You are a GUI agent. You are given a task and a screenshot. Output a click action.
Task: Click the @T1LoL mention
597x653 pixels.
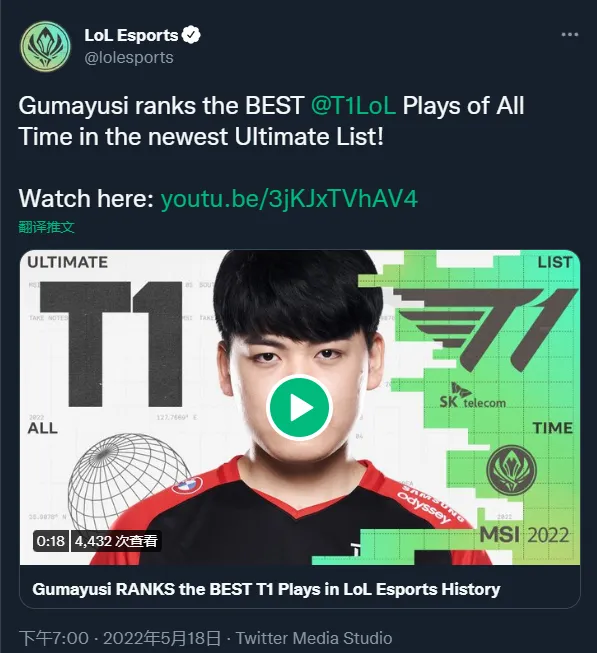tap(353, 106)
